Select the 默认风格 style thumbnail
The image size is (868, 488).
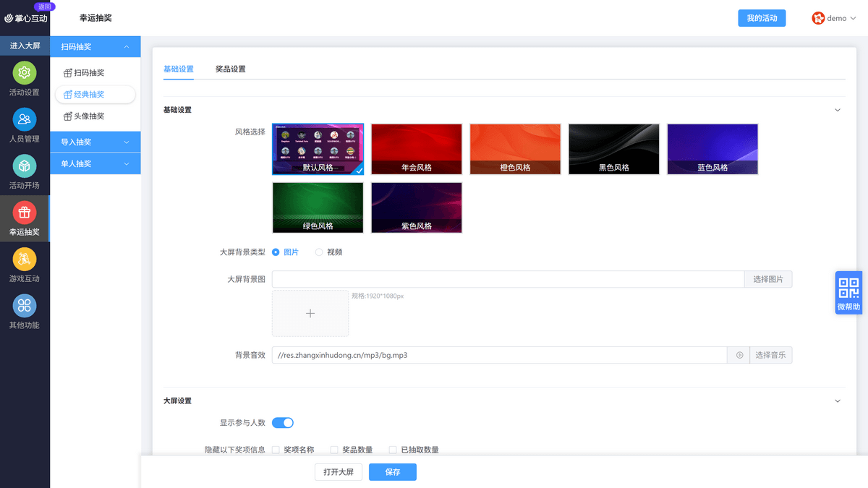pos(318,149)
